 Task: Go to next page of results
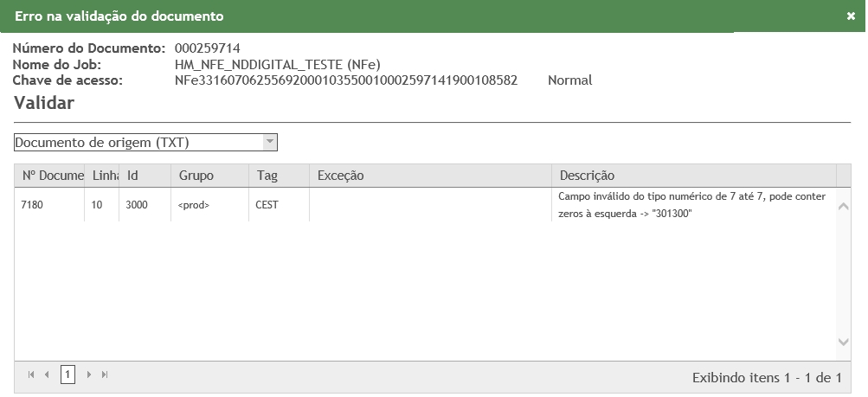(x=88, y=375)
